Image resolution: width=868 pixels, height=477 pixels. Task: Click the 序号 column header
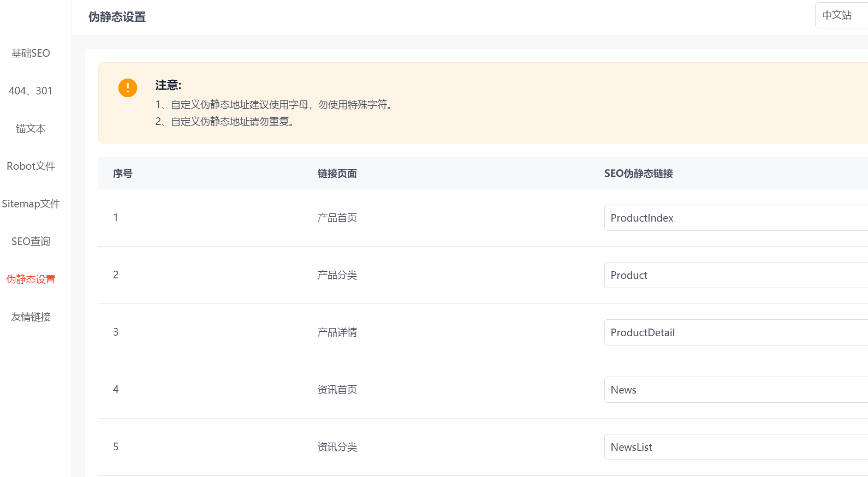click(x=122, y=174)
